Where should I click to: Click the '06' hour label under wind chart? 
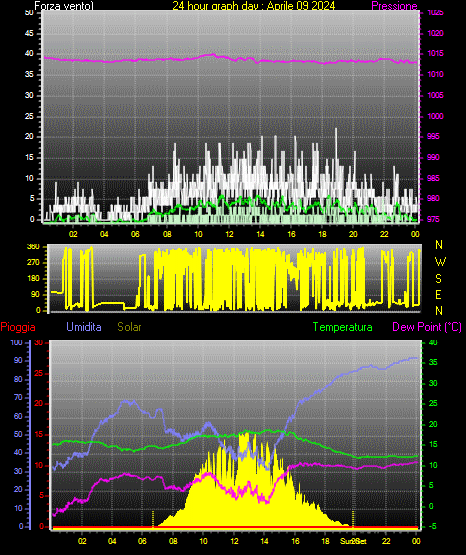point(135,234)
